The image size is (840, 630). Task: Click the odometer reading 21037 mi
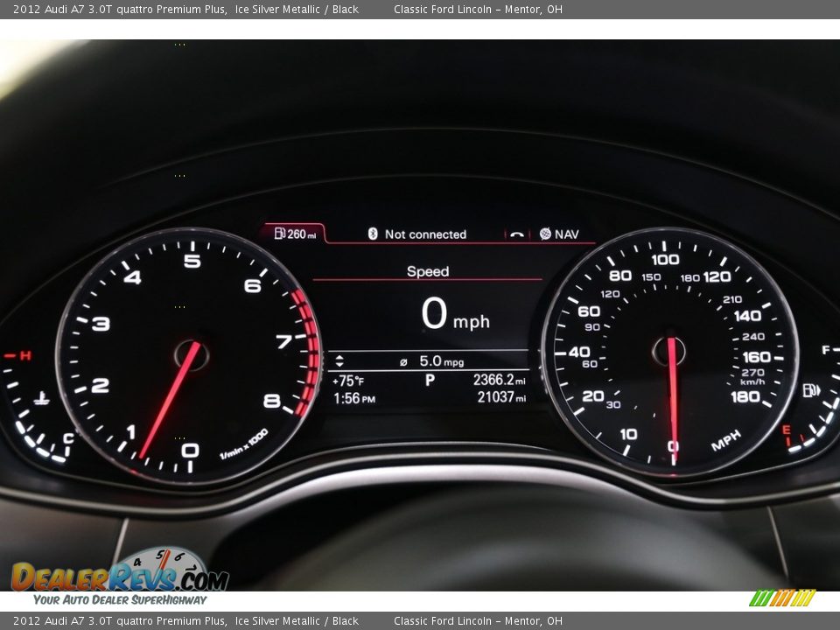pyautogui.click(x=500, y=399)
